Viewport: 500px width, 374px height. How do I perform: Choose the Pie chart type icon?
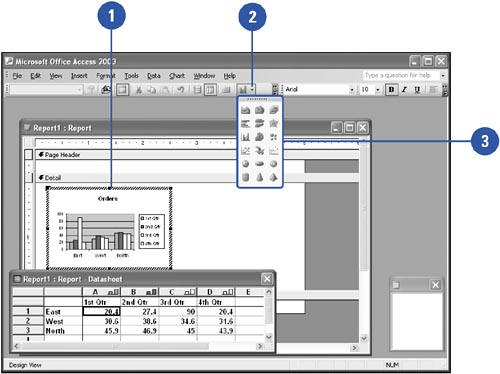point(246,164)
